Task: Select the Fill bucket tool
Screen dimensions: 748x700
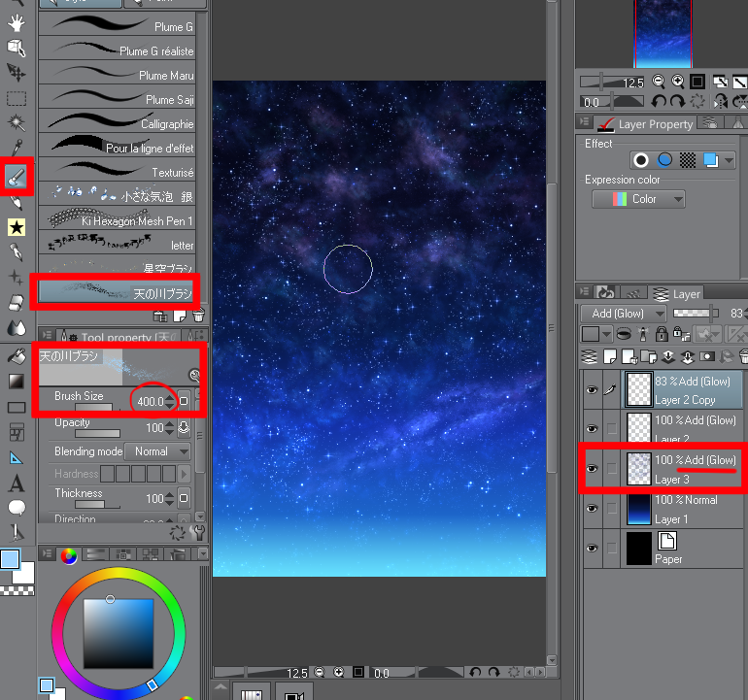Action: [x=17, y=356]
